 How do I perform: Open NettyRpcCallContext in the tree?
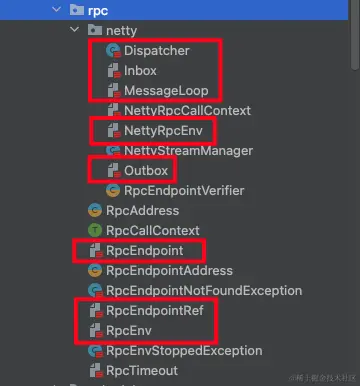(187, 111)
